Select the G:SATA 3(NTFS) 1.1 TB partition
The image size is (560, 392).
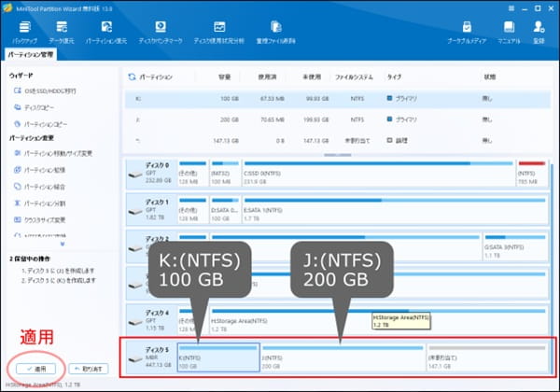(515, 246)
